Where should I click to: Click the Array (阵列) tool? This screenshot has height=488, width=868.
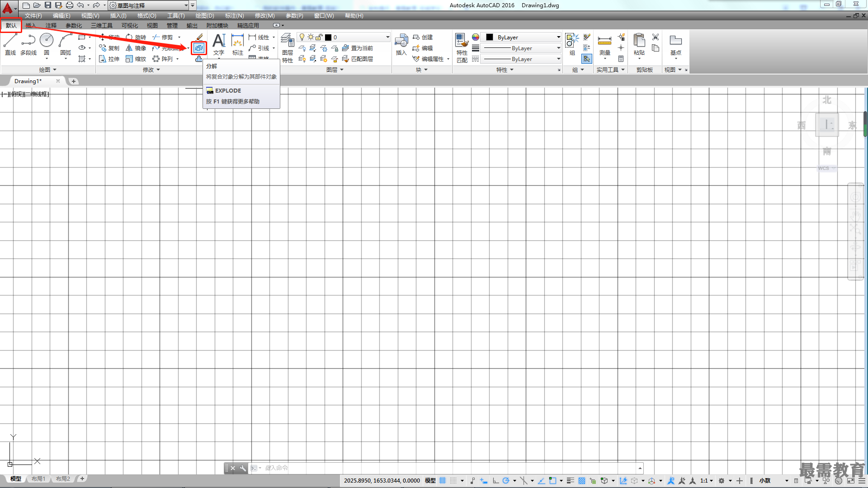(163, 59)
